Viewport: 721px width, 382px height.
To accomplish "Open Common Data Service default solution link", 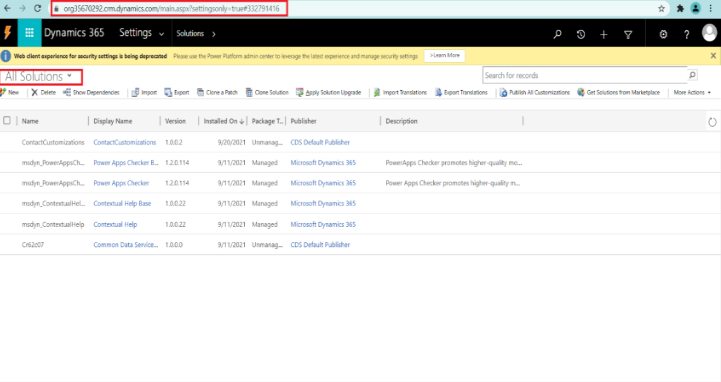I will [x=126, y=245].
